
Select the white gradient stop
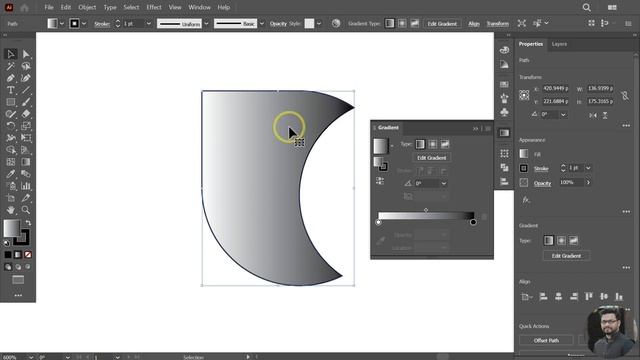click(378, 222)
